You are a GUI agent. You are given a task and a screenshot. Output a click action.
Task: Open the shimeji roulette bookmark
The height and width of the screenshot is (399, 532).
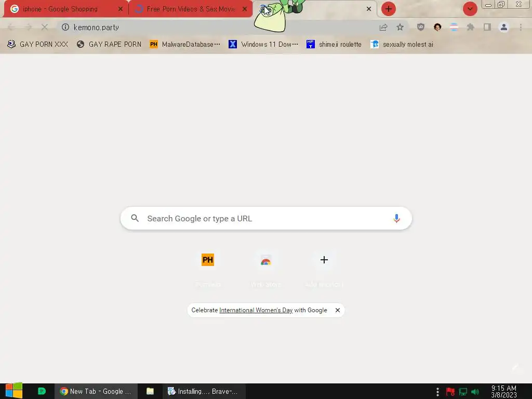(334, 45)
